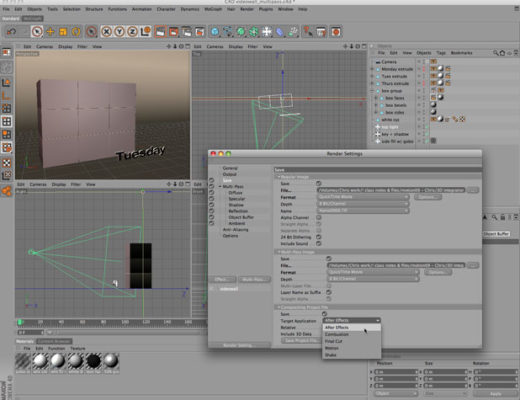
Task: Open the NURBS generator toolbar icon
Action: pos(241,32)
